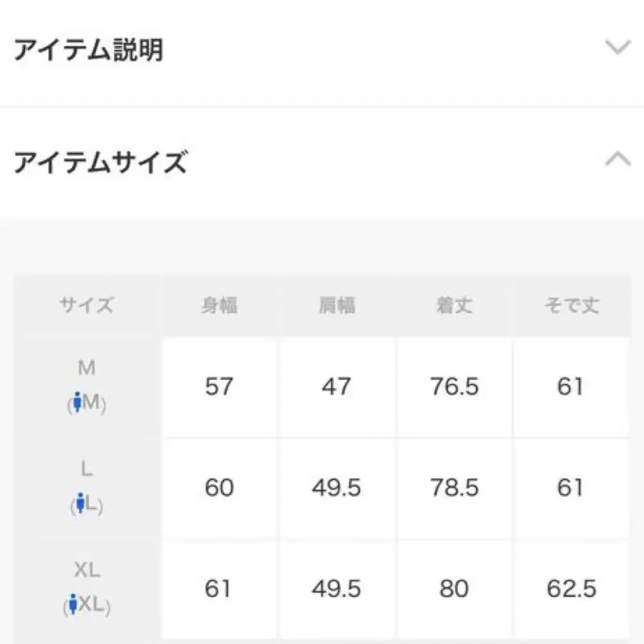644x644 pixels.
Task: Click the 78.5 length cell for L
Action: pyautogui.click(x=454, y=488)
